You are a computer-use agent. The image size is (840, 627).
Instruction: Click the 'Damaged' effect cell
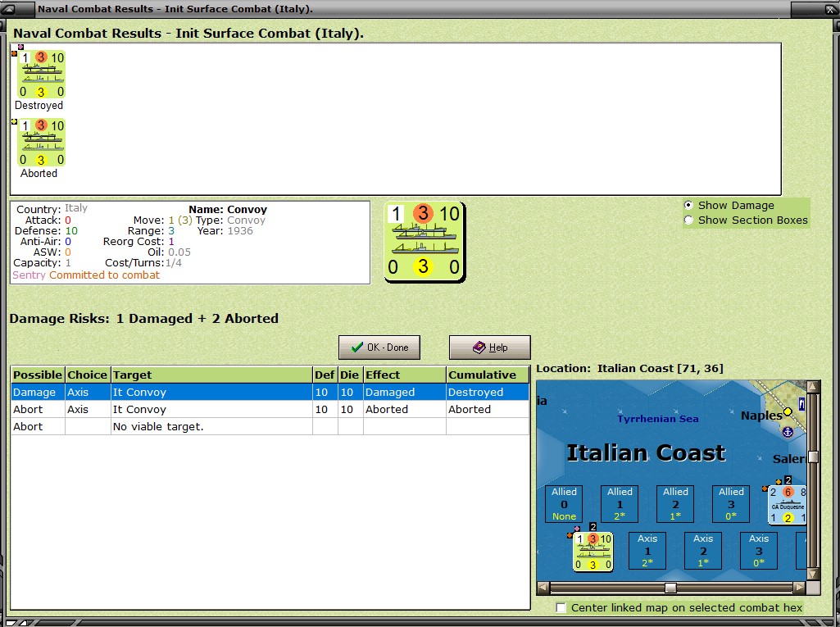pyautogui.click(x=405, y=393)
